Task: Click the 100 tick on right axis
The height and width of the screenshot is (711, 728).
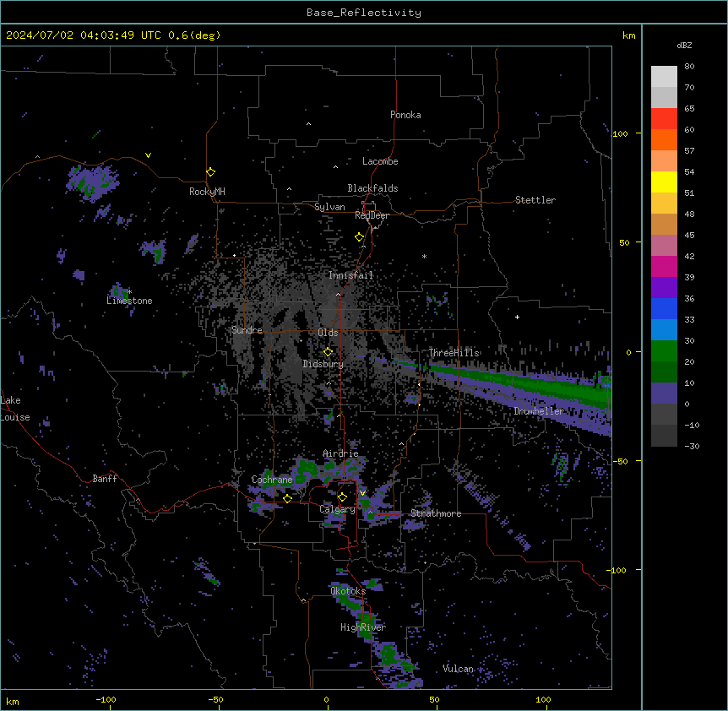Action: [x=620, y=133]
